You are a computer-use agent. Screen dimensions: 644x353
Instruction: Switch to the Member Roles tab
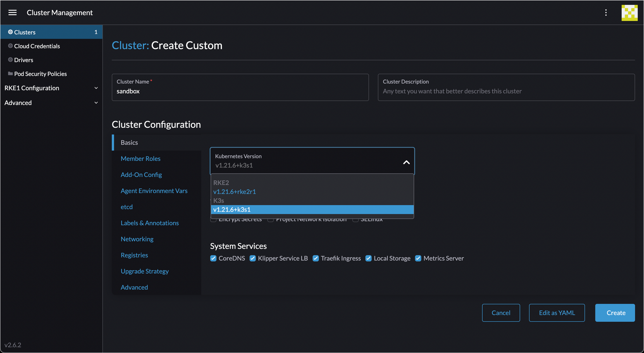pyautogui.click(x=140, y=159)
